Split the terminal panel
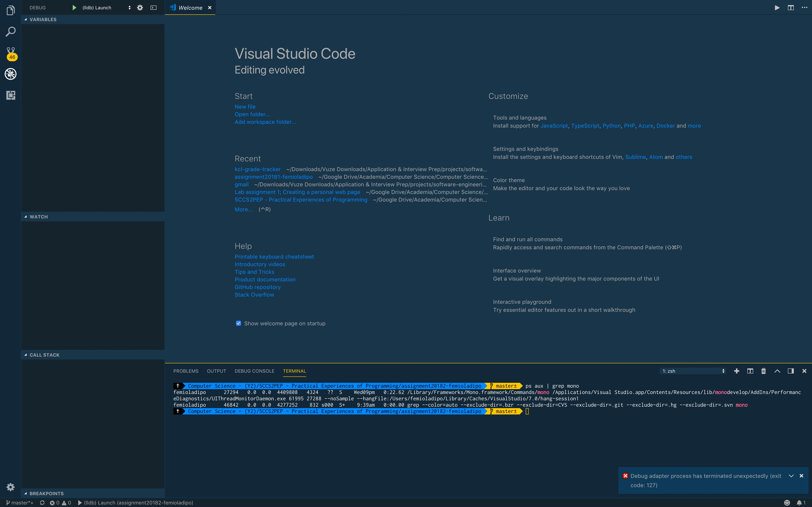 tap(750, 371)
